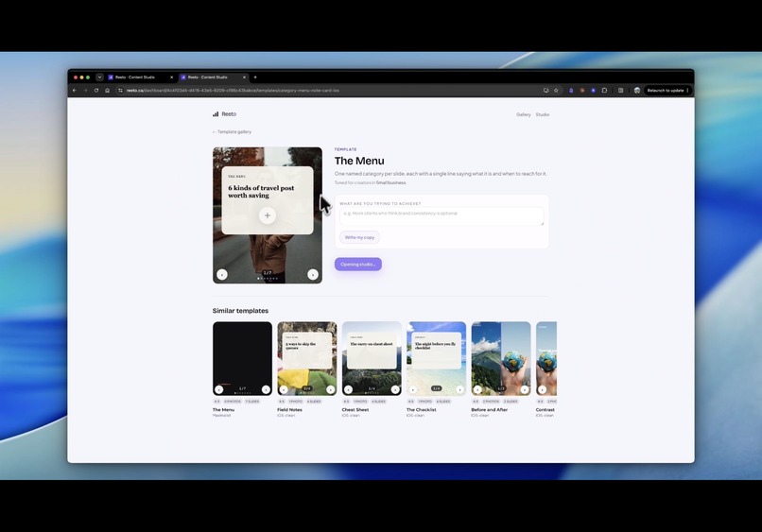Click the main heading The Menu
This screenshot has width=762, height=532.
pyautogui.click(x=359, y=161)
